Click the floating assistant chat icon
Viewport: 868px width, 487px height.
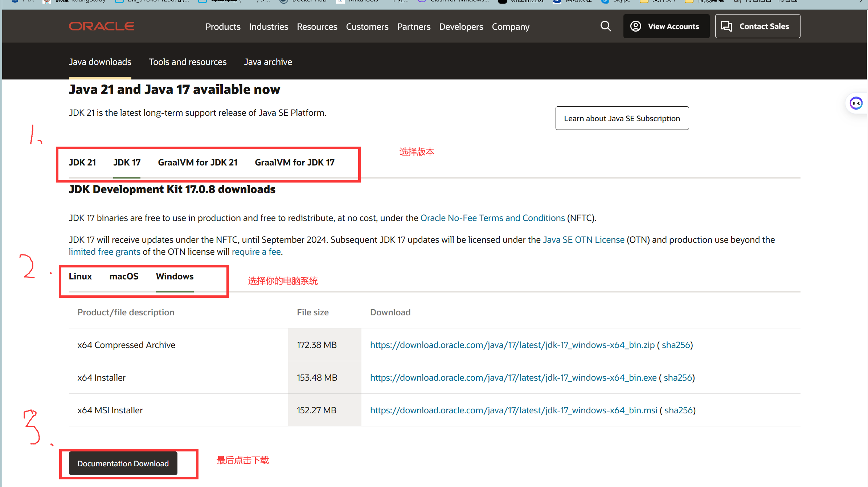(856, 103)
